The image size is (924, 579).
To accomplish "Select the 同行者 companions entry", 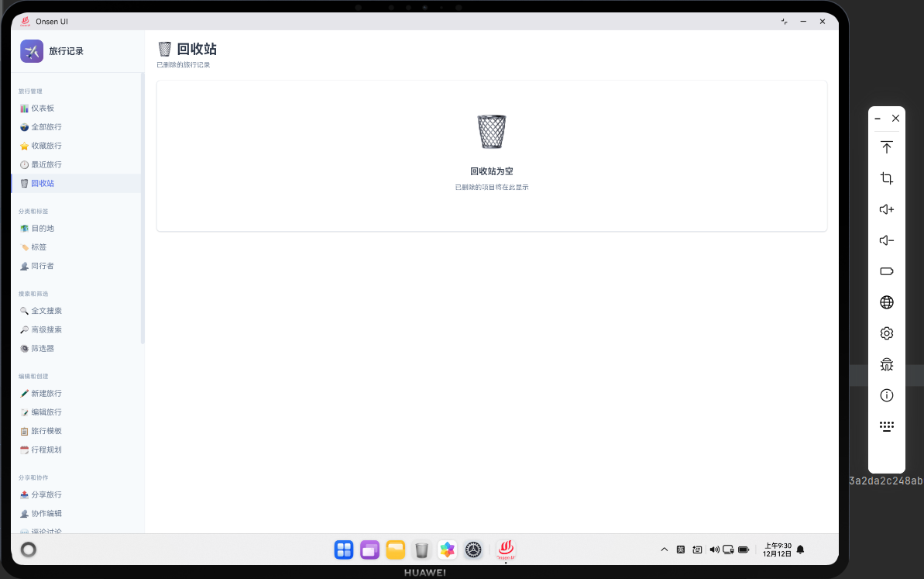I will (x=41, y=265).
